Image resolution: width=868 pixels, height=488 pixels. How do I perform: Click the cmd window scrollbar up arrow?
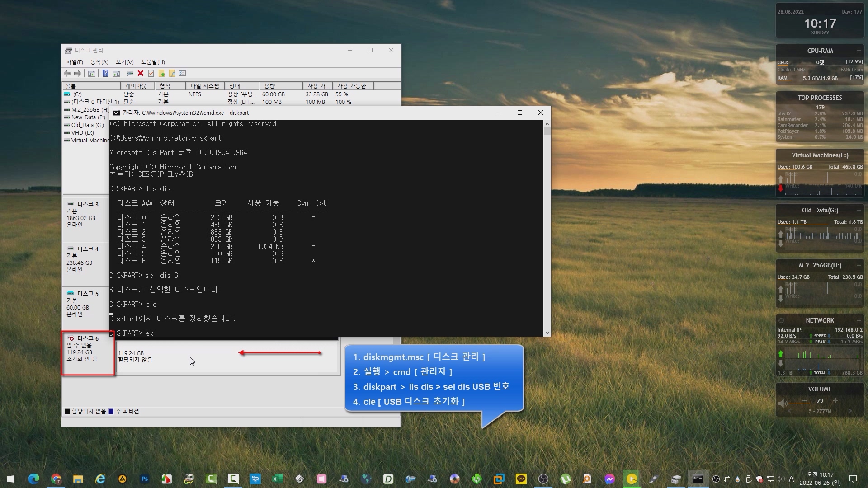click(547, 124)
